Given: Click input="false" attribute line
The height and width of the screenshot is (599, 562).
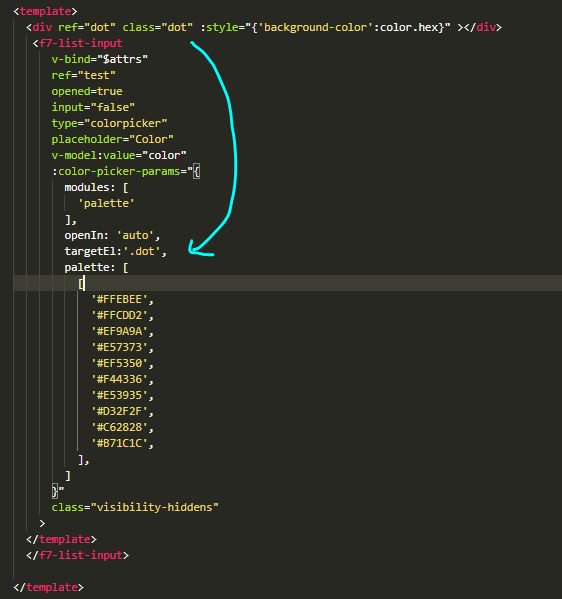Looking at the screenshot, I should click(x=93, y=107).
